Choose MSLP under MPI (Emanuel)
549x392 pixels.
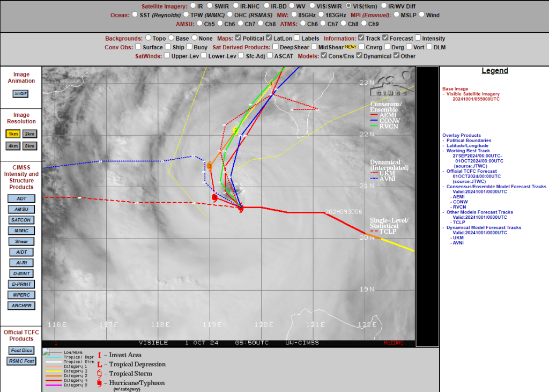[396, 14]
